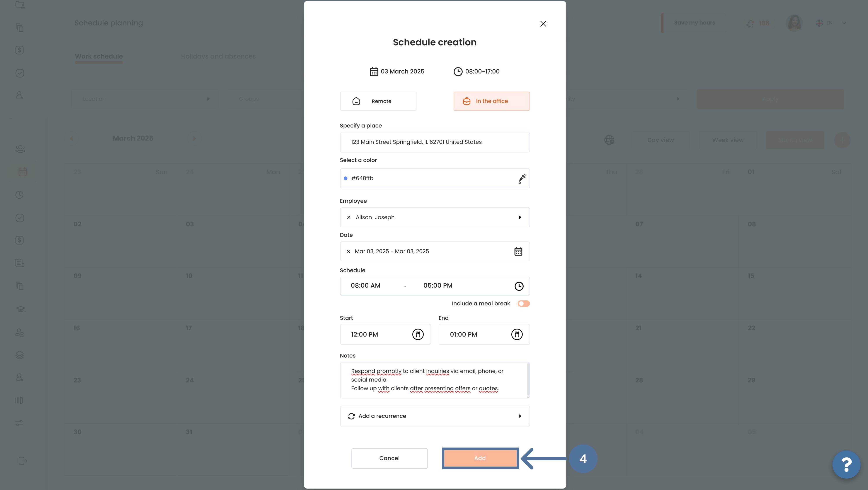Click the Add button
868x490 pixels.
480,458
